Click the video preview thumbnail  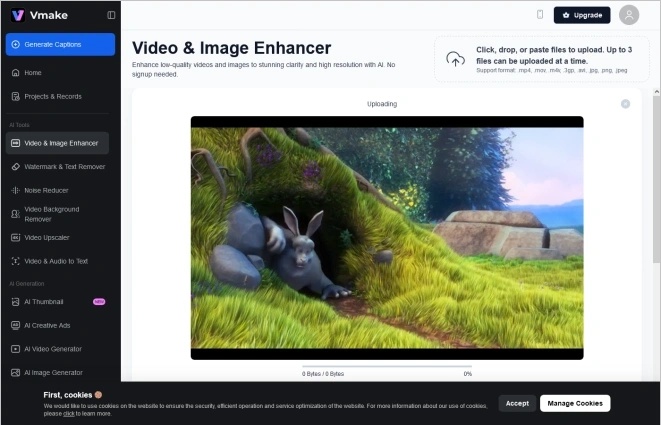coord(387,238)
